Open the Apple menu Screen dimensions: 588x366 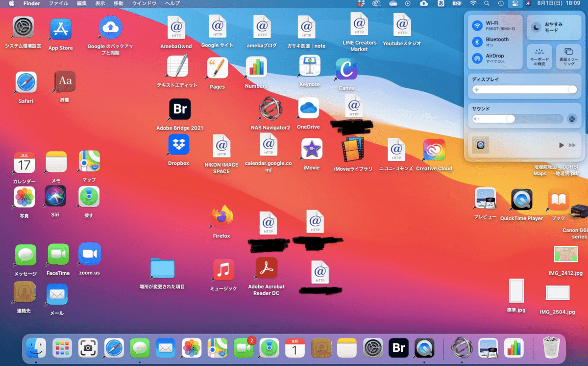pos(11,3)
